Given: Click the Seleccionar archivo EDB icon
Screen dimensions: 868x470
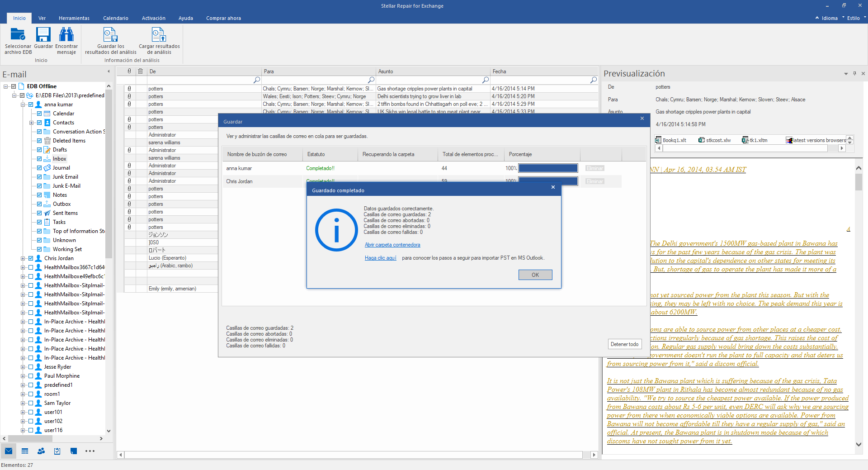Looking at the screenshot, I should tap(18, 34).
